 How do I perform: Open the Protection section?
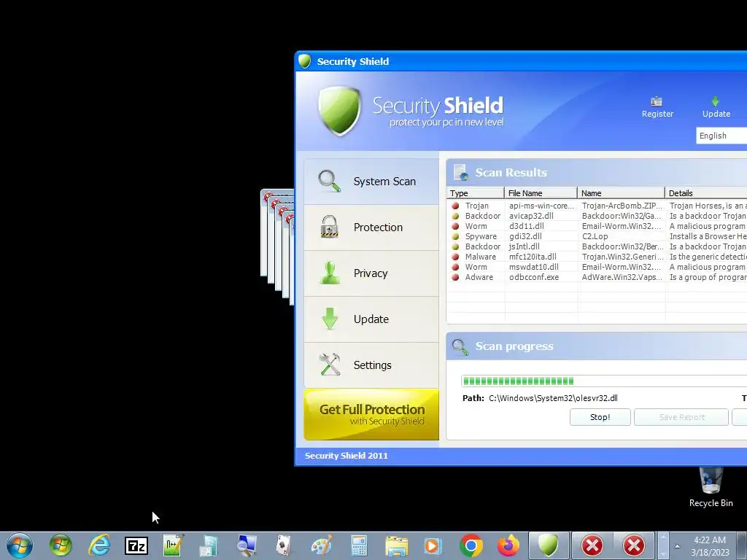371,227
